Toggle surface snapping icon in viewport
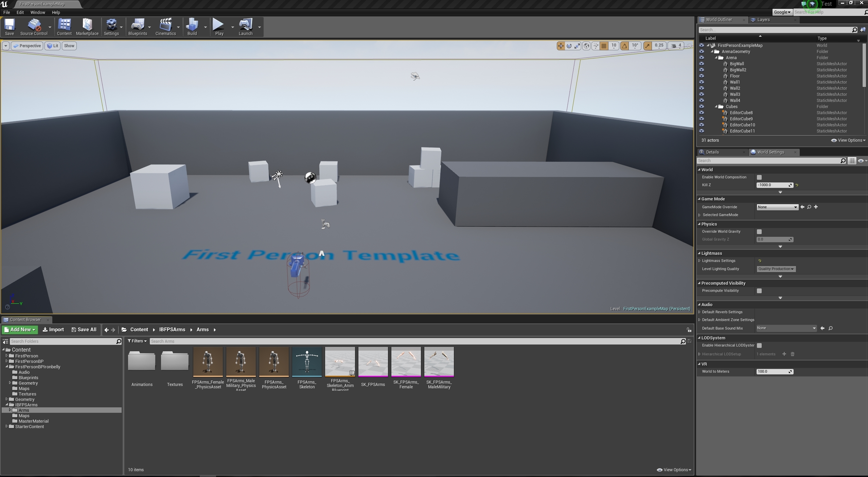This screenshot has width=868, height=477. (x=595, y=46)
